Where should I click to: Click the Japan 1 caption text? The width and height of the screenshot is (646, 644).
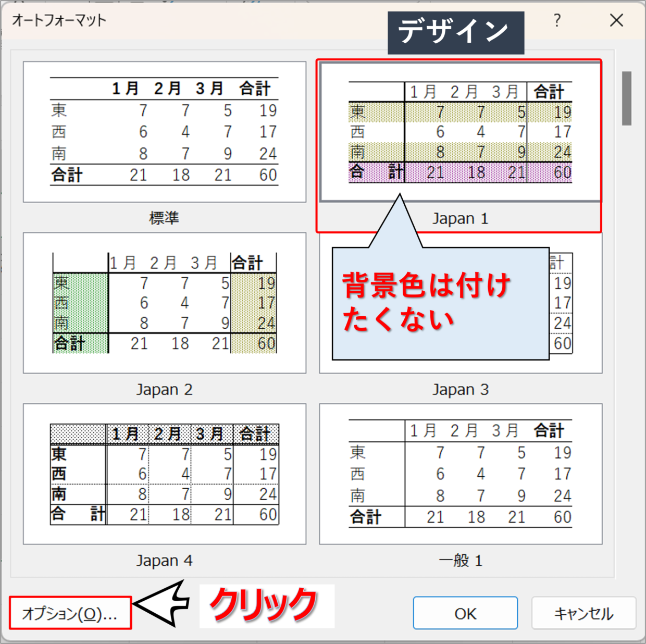click(460, 218)
